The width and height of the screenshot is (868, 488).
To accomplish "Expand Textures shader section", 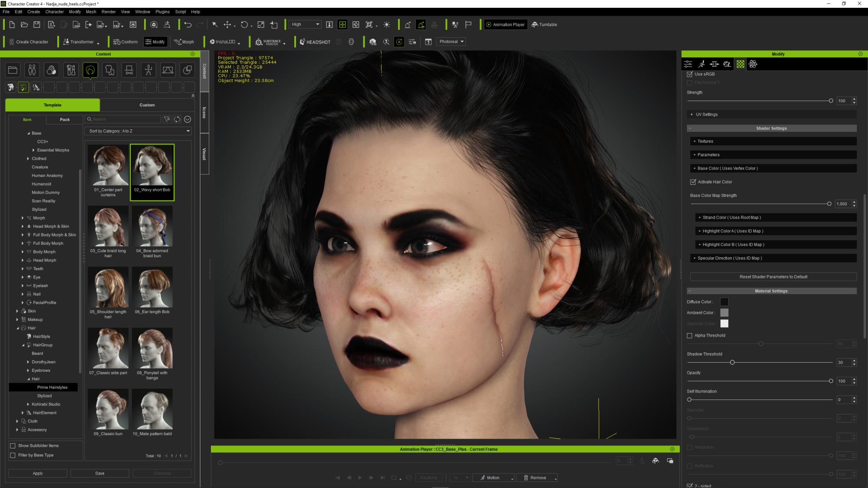I will coord(773,141).
